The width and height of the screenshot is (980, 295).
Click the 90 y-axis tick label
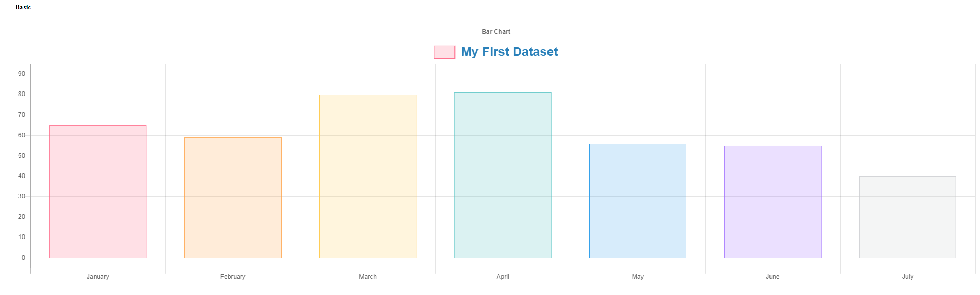click(x=21, y=74)
